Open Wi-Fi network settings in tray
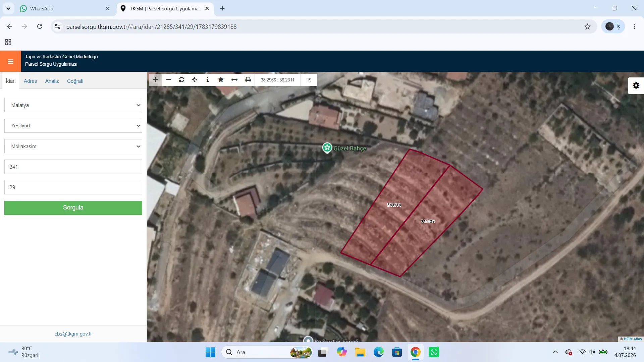This screenshot has width=644, height=362. [x=582, y=352]
